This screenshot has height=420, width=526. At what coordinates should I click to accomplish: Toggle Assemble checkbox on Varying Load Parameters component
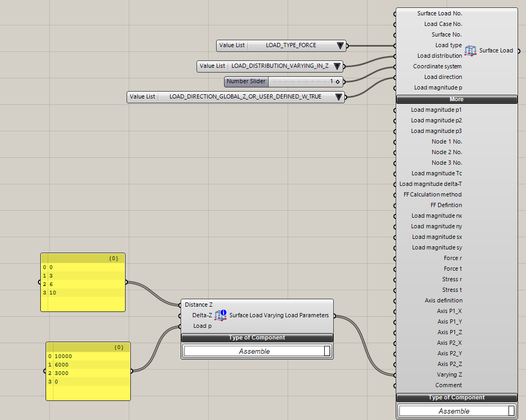[327, 351]
